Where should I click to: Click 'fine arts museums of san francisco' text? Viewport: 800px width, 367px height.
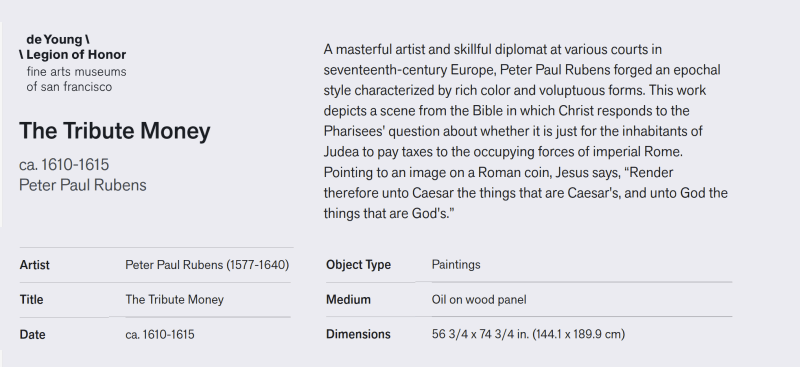77,79
